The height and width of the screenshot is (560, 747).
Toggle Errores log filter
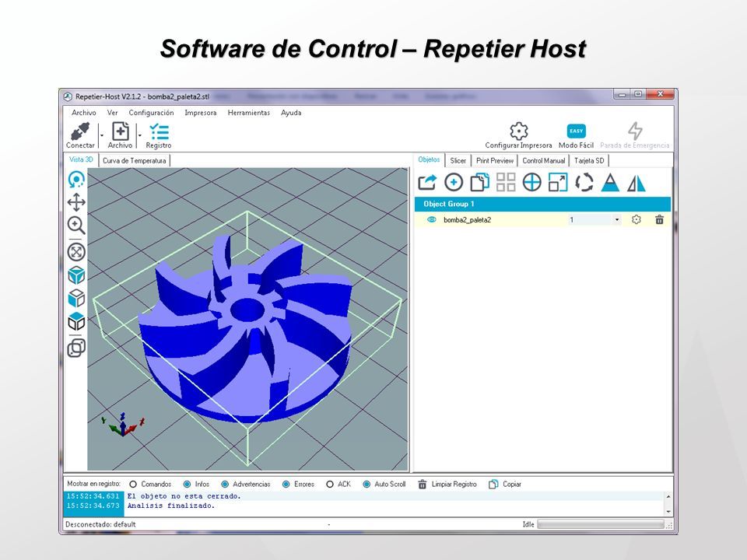click(x=286, y=485)
